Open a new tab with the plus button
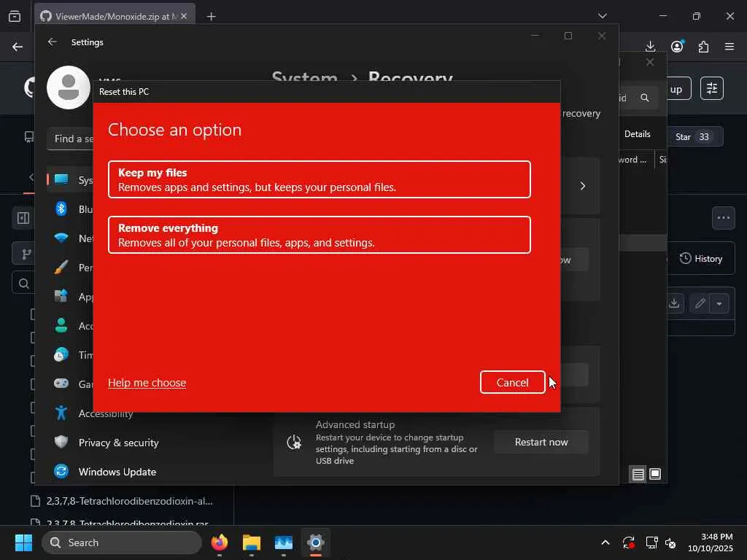 [x=211, y=17]
